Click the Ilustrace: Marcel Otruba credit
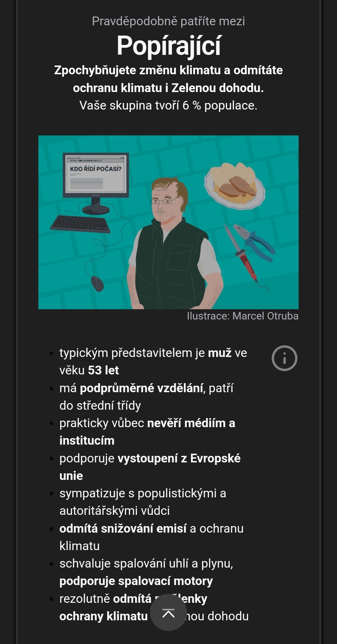Viewport: 337px width, 644px height. tap(242, 316)
